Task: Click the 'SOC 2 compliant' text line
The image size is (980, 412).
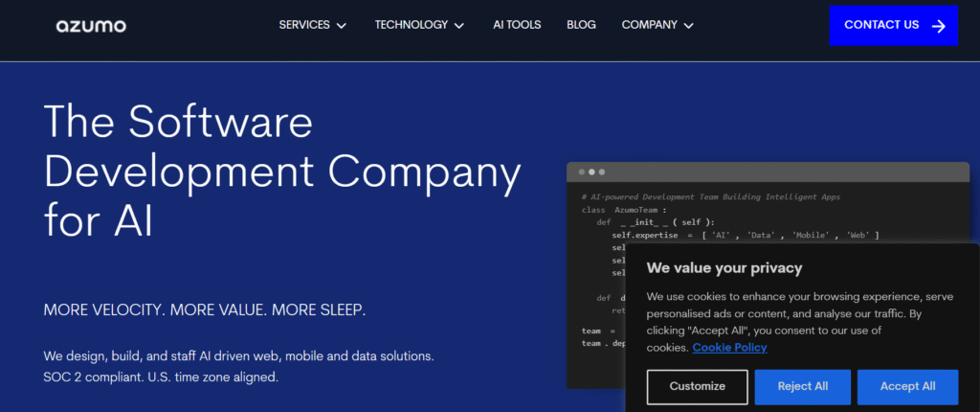Action: pos(161,378)
